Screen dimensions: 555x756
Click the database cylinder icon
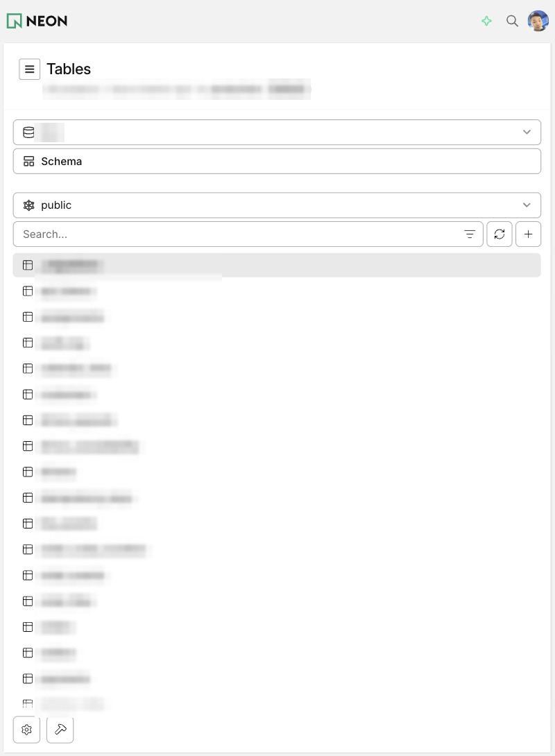pyautogui.click(x=29, y=132)
